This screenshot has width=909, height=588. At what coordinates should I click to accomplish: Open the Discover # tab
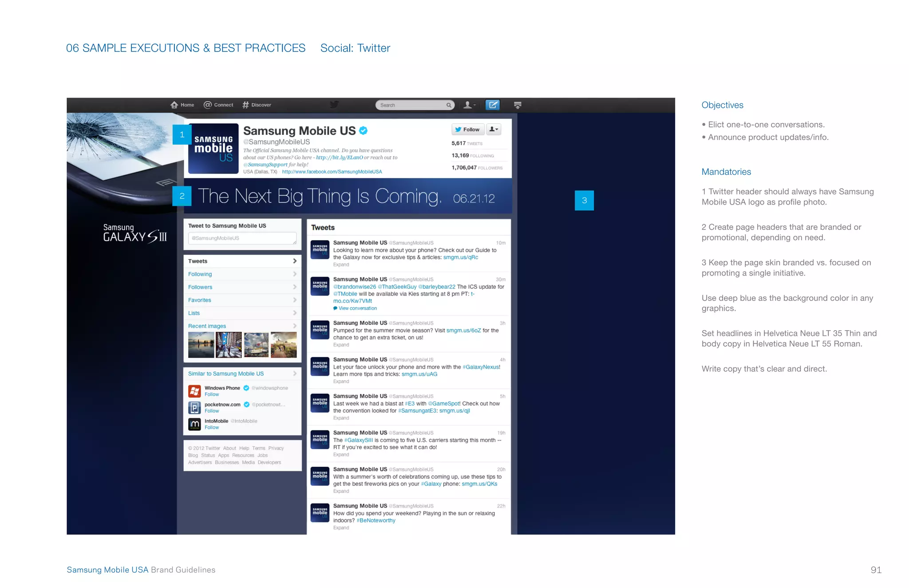pyautogui.click(x=257, y=105)
